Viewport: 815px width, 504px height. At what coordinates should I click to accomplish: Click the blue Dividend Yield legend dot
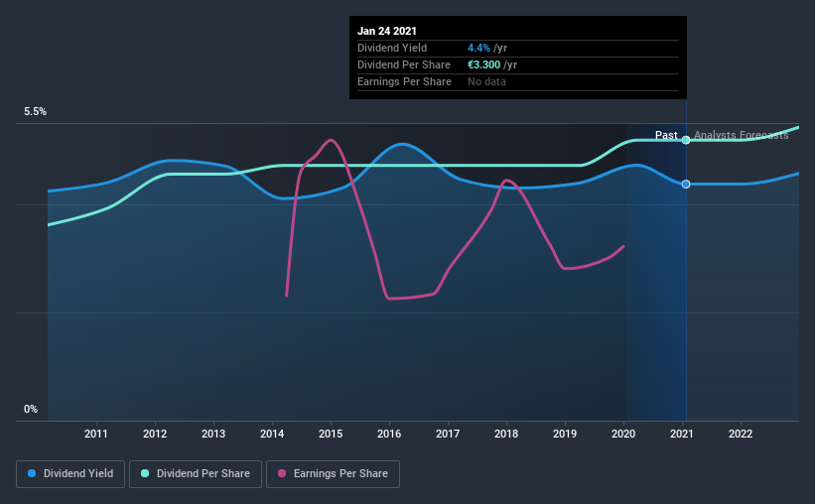click(x=32, y=473)
